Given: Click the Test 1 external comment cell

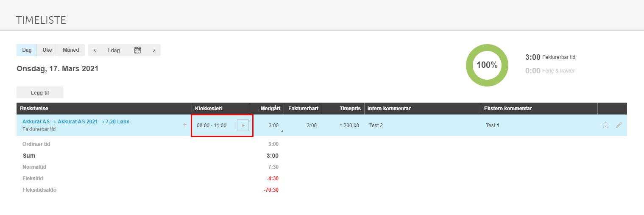Looking at the screenshot, I should 493,126.
